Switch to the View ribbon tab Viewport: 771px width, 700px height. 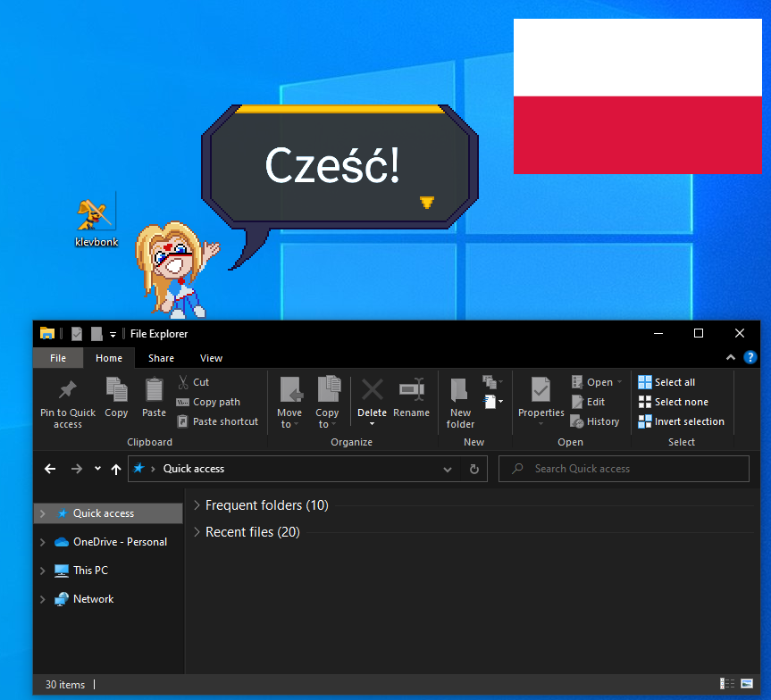coord(211,357)
